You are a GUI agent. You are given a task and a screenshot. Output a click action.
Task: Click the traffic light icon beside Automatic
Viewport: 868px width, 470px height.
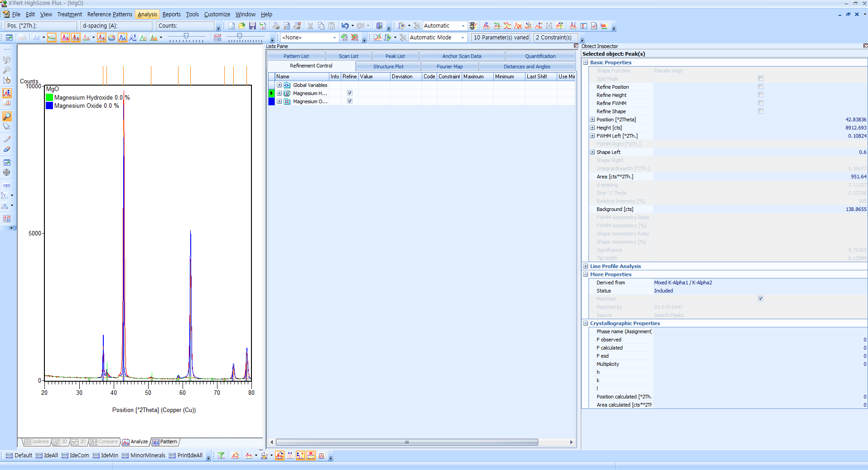[x=473, y=26]
